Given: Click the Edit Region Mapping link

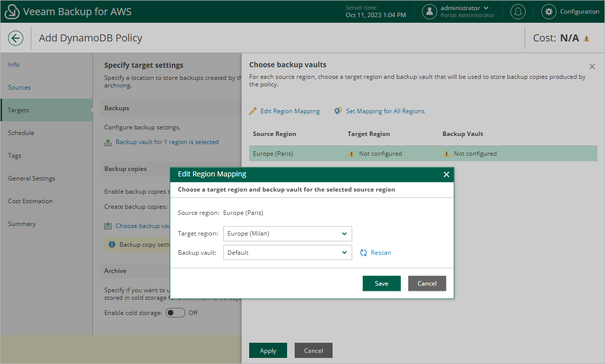Looking at the screenshot, I should tap(290, 111).
